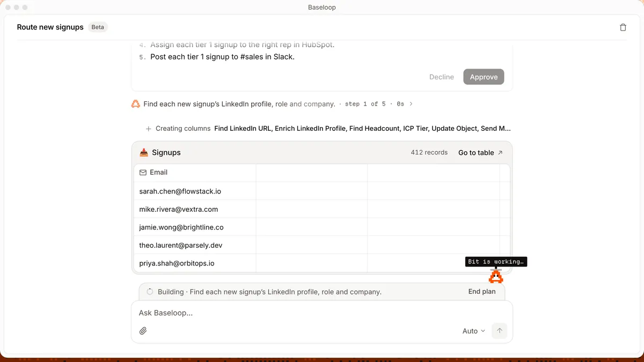Click the Creating columns label
The image size is (644, 362).
pos(183,129)
